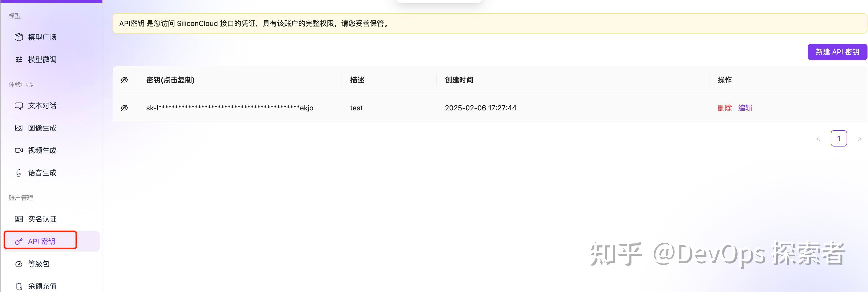Open page 1 in pagination
868x292 pixels.
(x=839, y=138)
